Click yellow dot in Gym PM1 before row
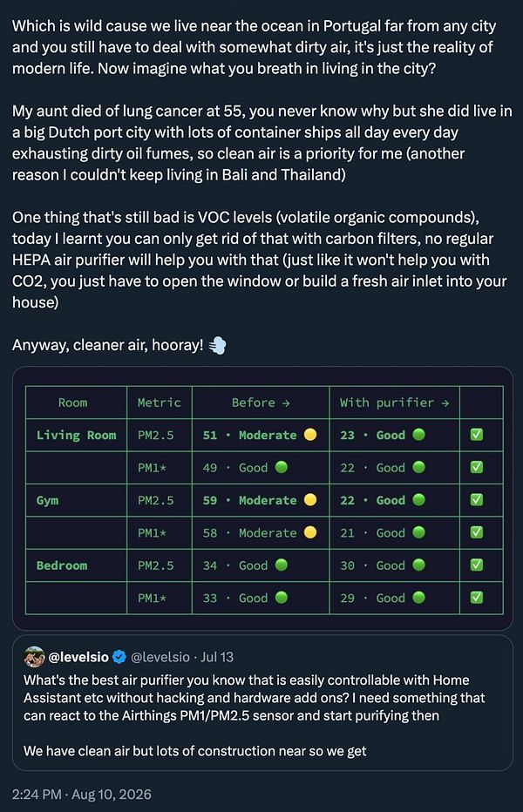The width and height of the screenshot is (523, 812). coord(310,532)
